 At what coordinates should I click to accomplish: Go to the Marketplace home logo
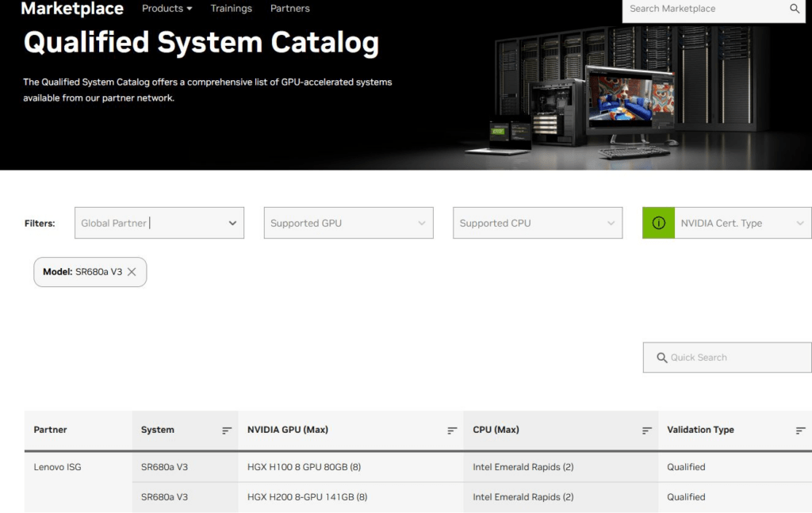pos(72,8)
